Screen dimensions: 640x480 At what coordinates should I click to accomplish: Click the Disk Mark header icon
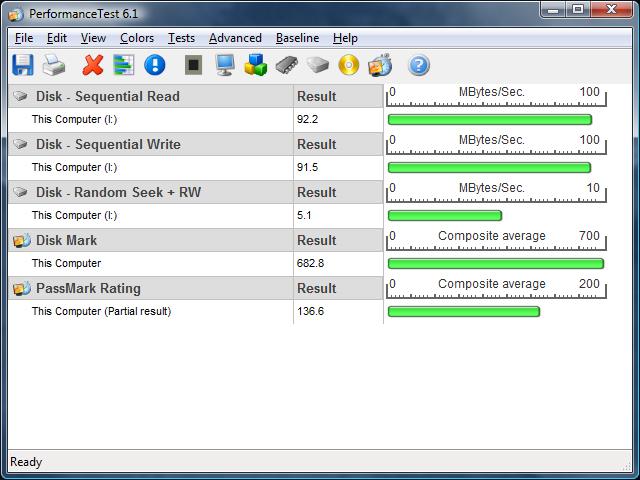tap(22, 240)
